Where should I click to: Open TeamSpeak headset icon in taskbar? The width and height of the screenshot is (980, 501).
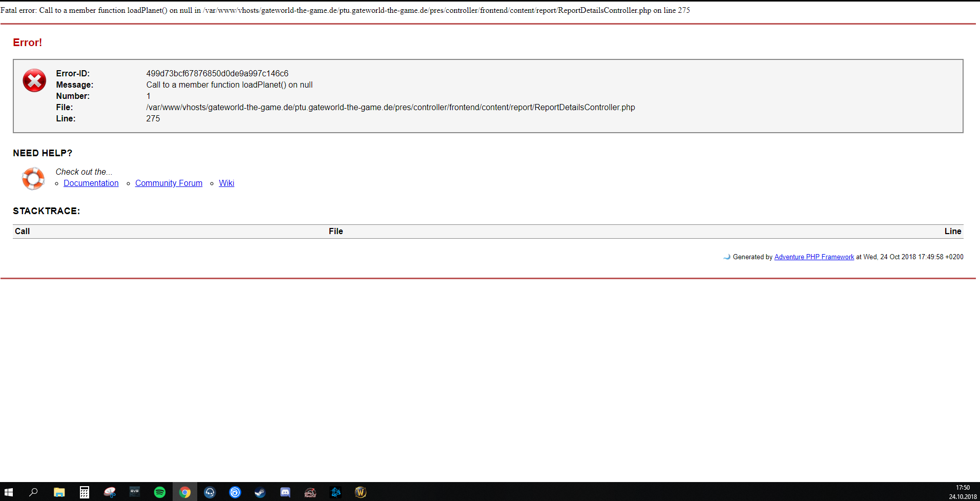[210, 492]
